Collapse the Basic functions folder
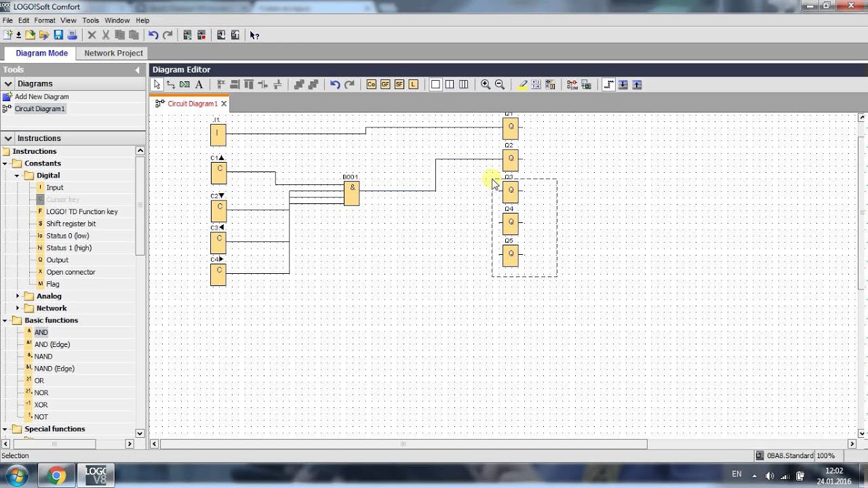868x488 pixels. pyautogui.click(x=5, y=321)
